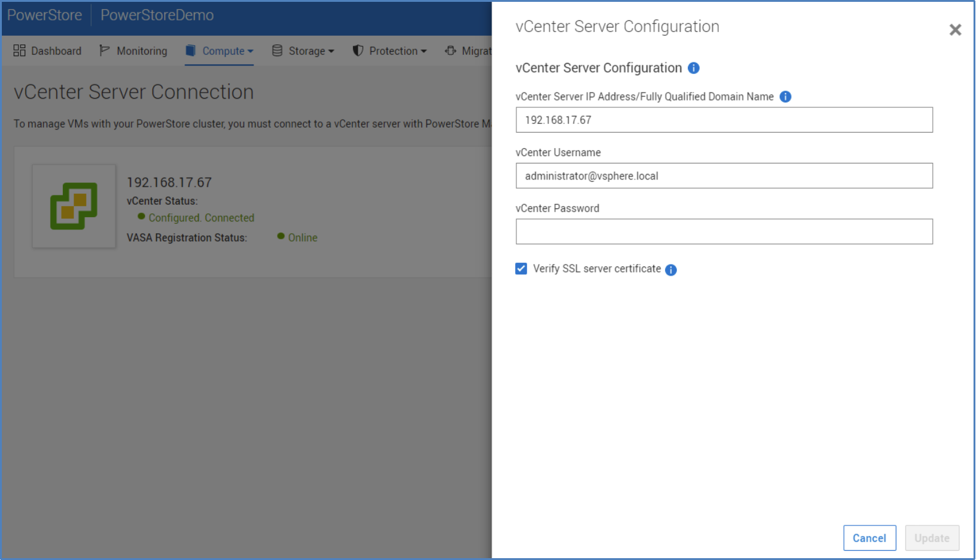Click the Protection shield icon
The width and height of the screenshot is (976, 560).
click(x=358, y=51)
